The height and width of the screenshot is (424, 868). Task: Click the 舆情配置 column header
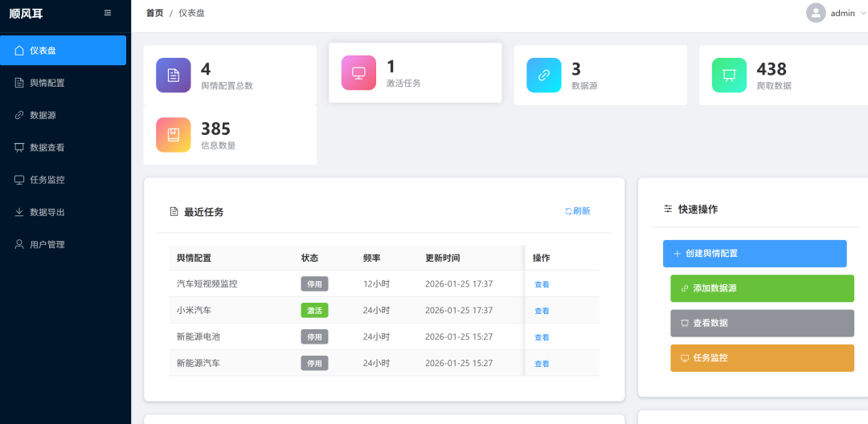click(x=194, y=258)
